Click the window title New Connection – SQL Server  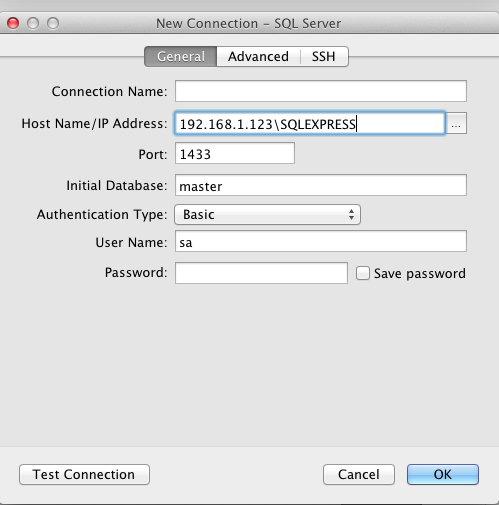click(249, 24)
